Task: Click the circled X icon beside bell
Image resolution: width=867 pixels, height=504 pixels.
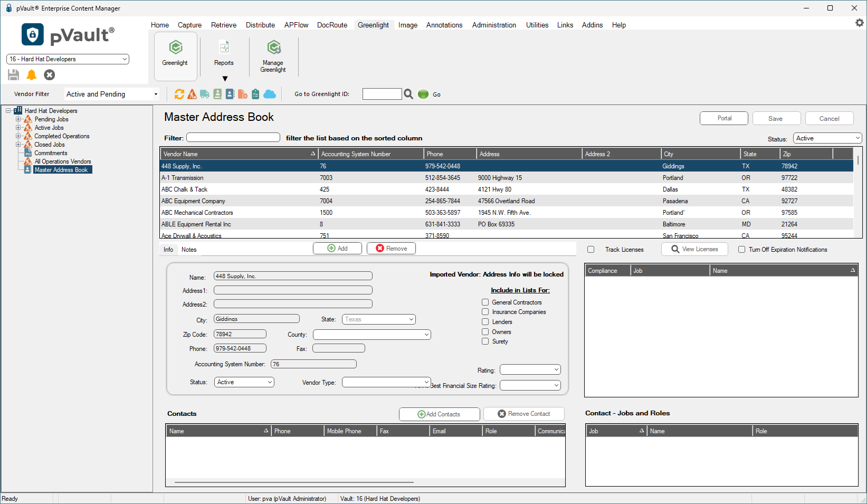Action: click(50, 75)
